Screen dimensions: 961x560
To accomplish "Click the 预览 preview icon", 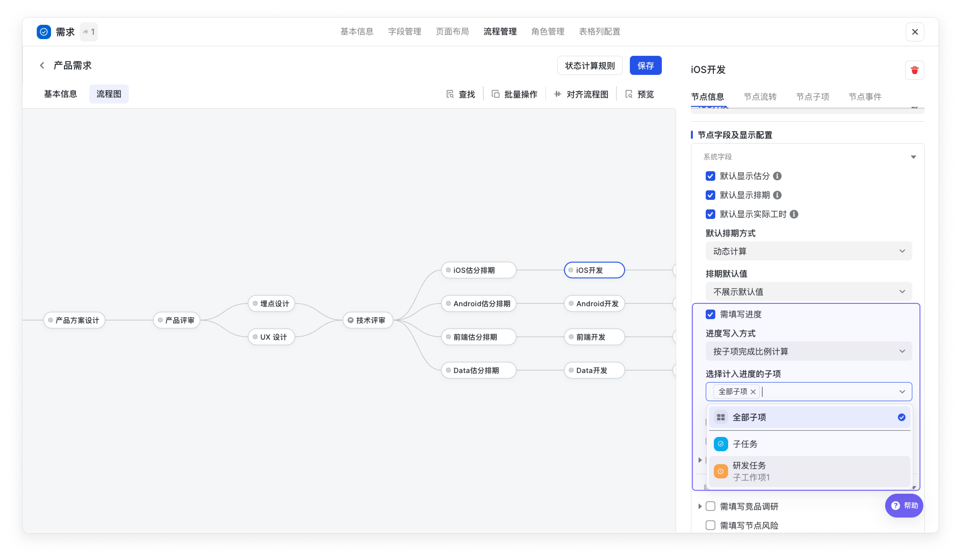I will [629, 94].
